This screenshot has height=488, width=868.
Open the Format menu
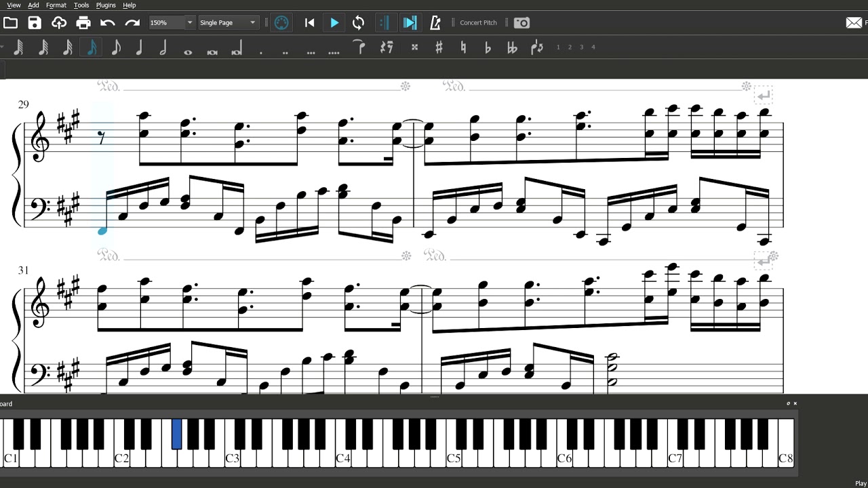click(x=56, y=5)
